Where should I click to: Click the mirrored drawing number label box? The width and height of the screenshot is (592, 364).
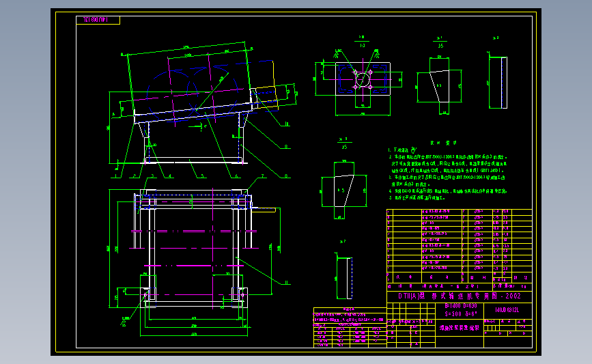[x=98, y=20]
